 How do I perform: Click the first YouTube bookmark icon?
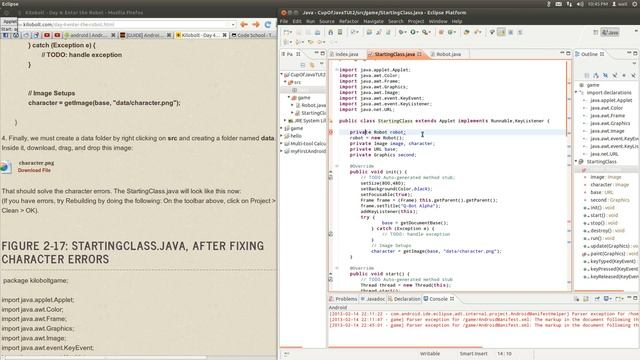47,36
